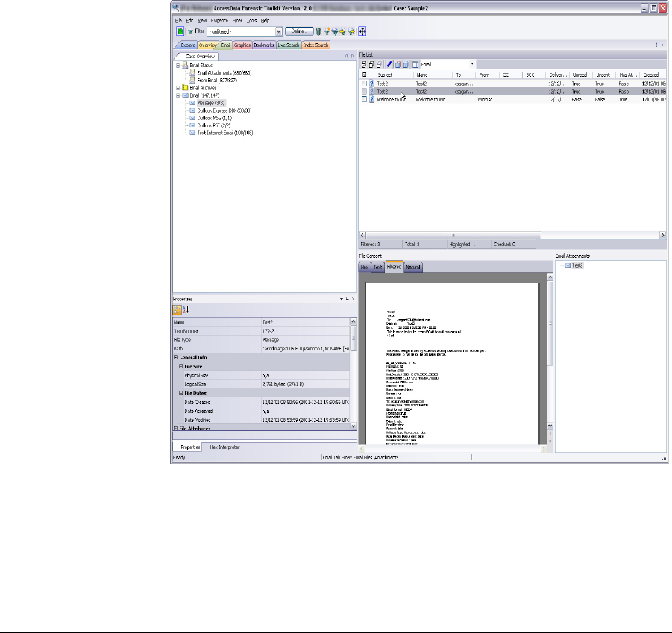This screenshot has width=672, height=633.
Task: Click the Test2 attachment envelope icon
Action: tap(568, 265)
